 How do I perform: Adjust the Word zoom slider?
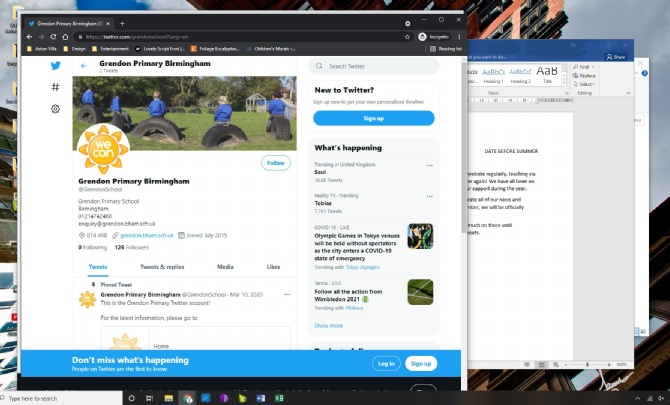point(588,365)
